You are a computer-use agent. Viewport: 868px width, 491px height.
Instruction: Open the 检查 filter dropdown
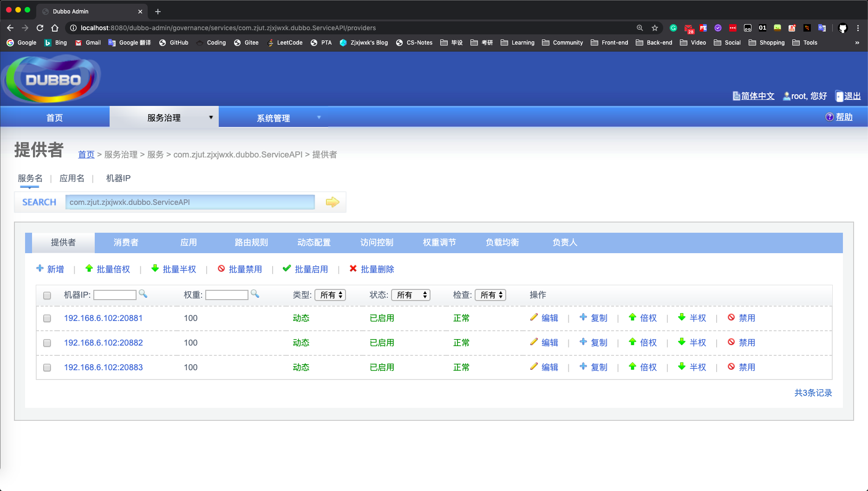coord(490,295)
